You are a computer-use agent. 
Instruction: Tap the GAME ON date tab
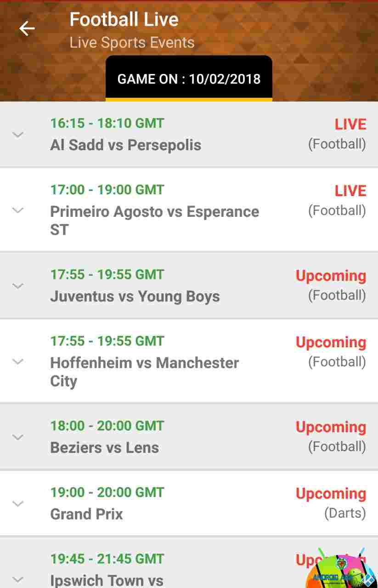(x=189, y=78)
